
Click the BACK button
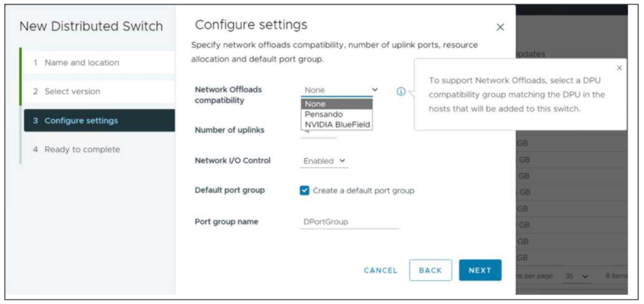[x=430, y=270]
